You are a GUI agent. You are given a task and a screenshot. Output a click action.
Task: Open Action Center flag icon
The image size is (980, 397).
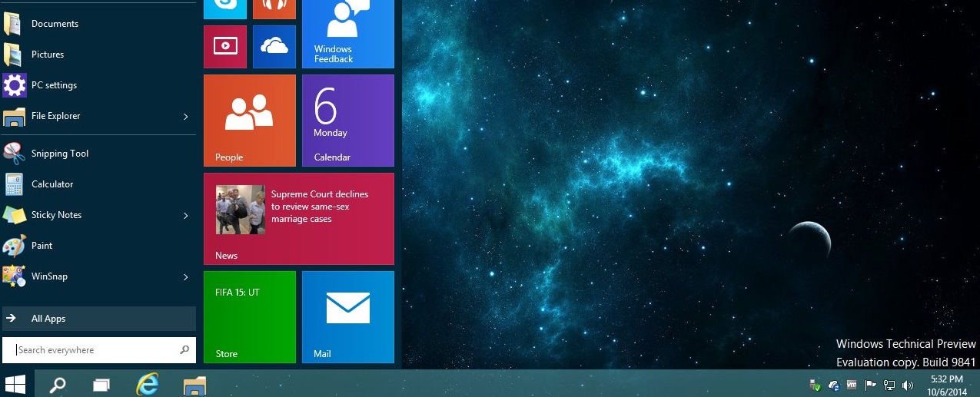[x=871, y=385]
